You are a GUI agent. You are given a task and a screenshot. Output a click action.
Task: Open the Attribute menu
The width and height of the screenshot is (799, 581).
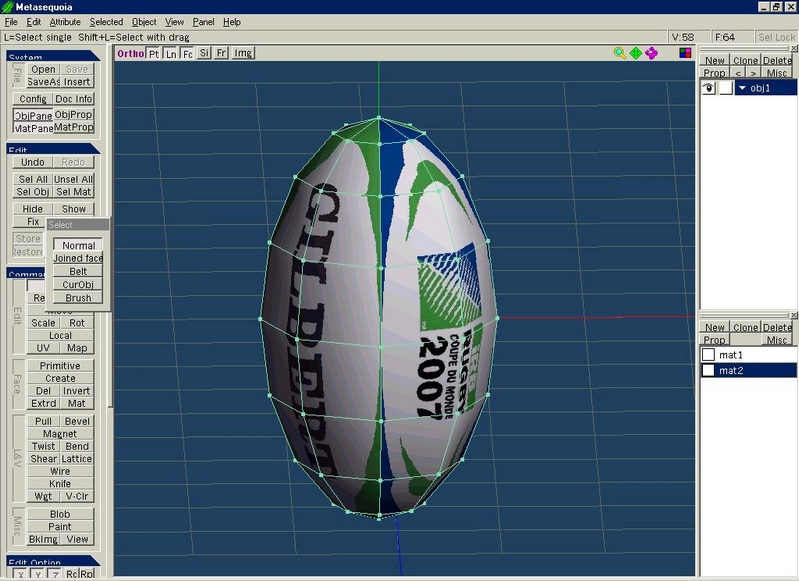[65, 22]
